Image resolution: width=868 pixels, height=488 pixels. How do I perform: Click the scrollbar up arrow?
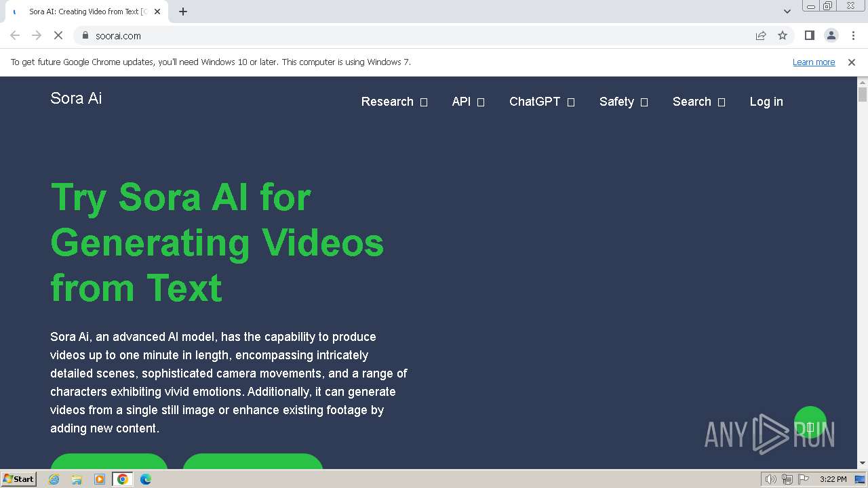pyautogui.click(x=863, y=82)
